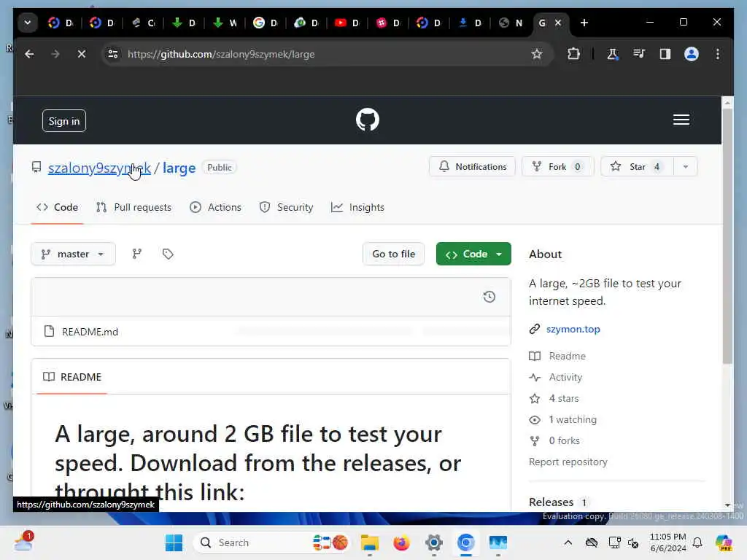View branches via the branch icon
747x560 pixels.
[x=136, y=254]
